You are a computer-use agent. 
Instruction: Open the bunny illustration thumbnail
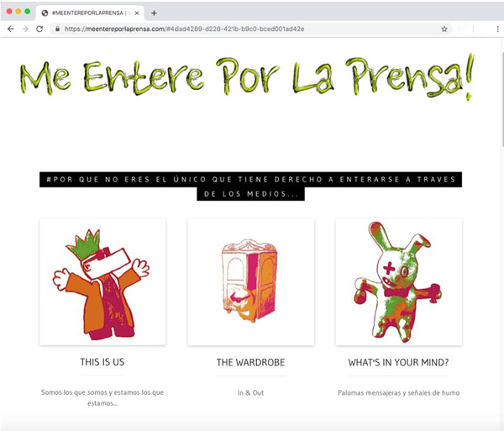click(x=399, y=281)
